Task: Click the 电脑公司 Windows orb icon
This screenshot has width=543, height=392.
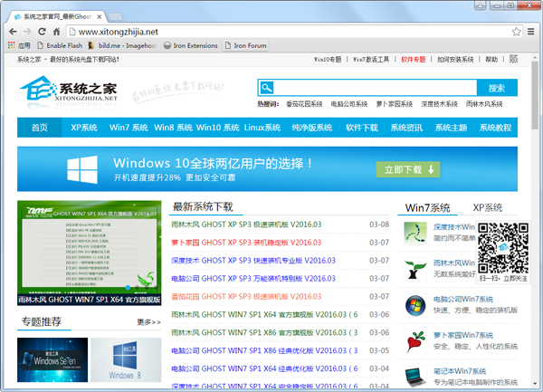Action: (415, 306)
